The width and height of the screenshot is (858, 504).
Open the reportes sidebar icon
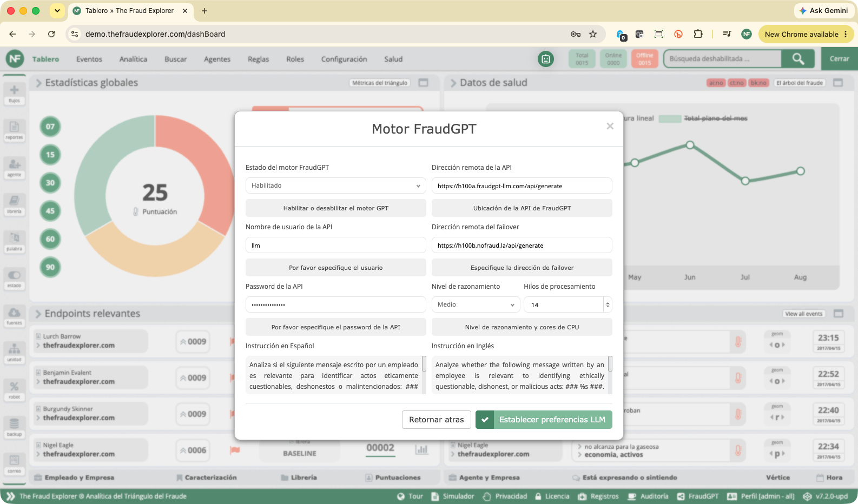14,130
